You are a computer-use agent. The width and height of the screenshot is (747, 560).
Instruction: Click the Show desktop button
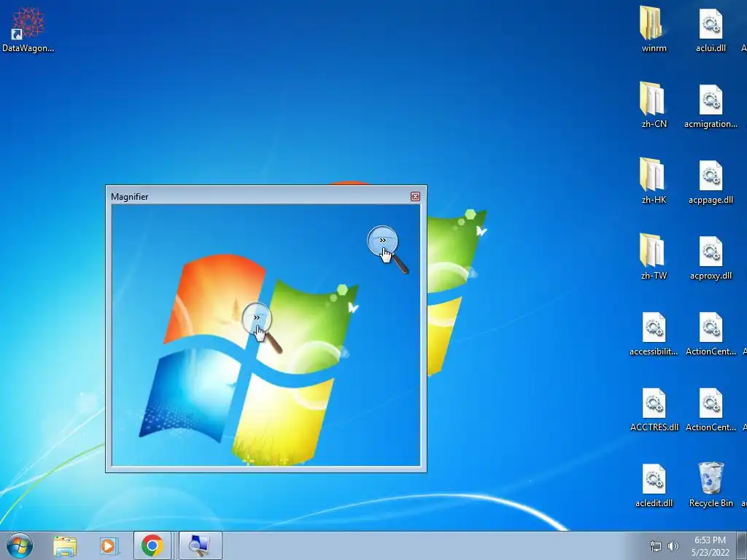[742, 545]
